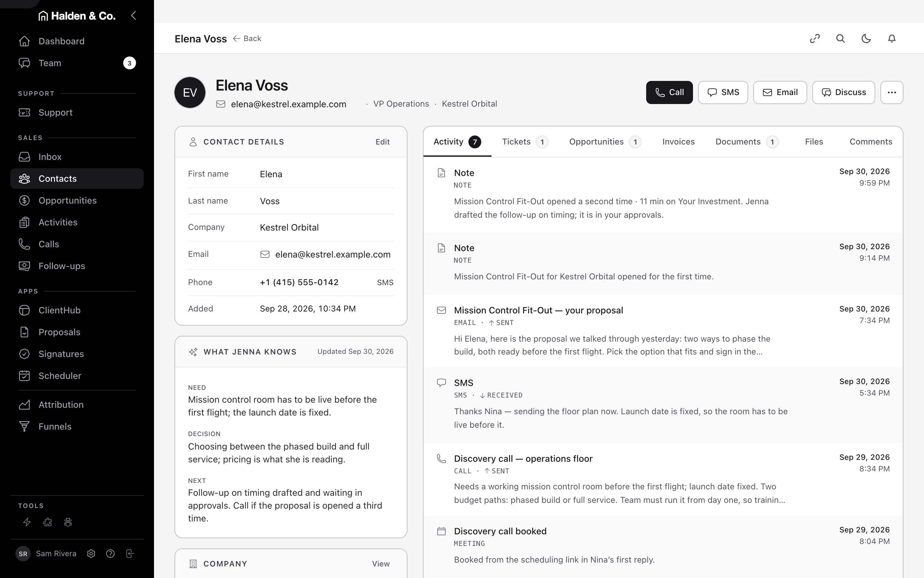Click the bug tool icon
Screen dimensions: 924x578
[68, 522]
